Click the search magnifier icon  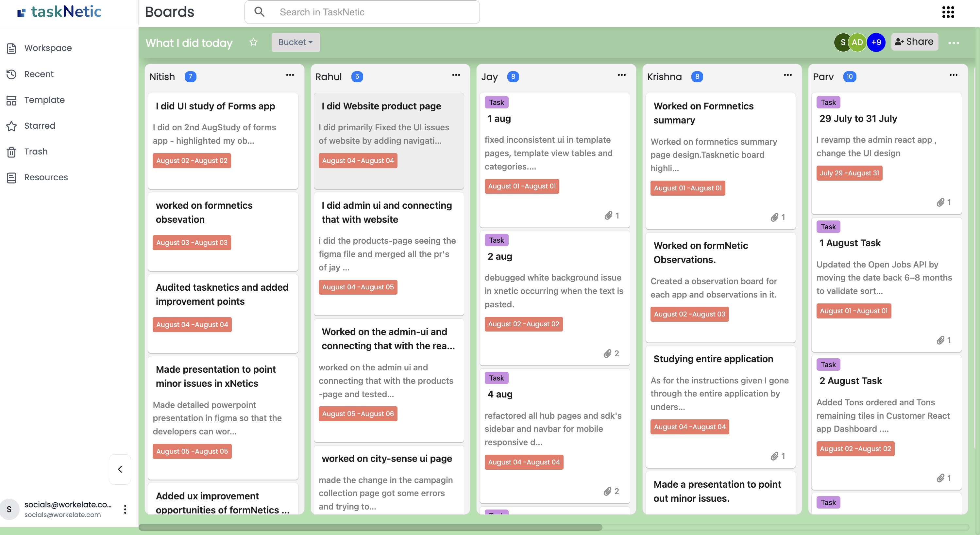[x=260, y=12]
